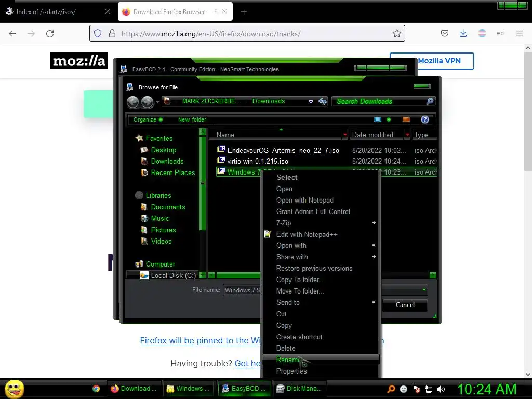Image resolution: width=532 pixels, height=399 pixels.
Task: Open Desktop in Favorites
Action: pyautogui.click(x=164, y=150)
